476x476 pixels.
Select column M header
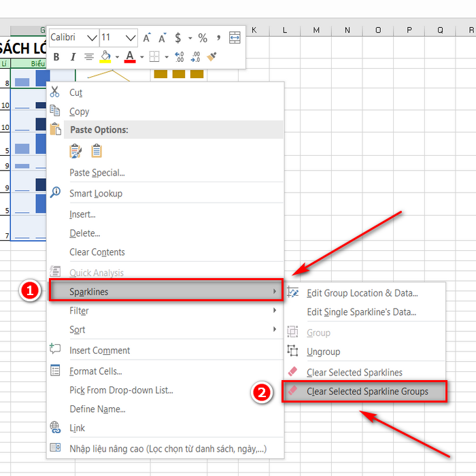point(316,30)
